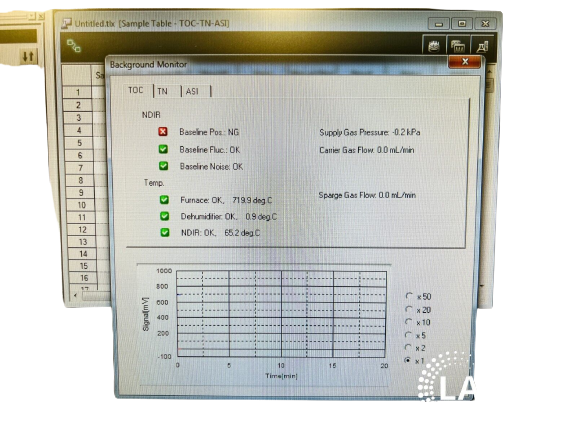The width and height of the screenshot is (577, 433).
Task: Click the green Furnace OK status icon
Action: click(x=164, y=200)
